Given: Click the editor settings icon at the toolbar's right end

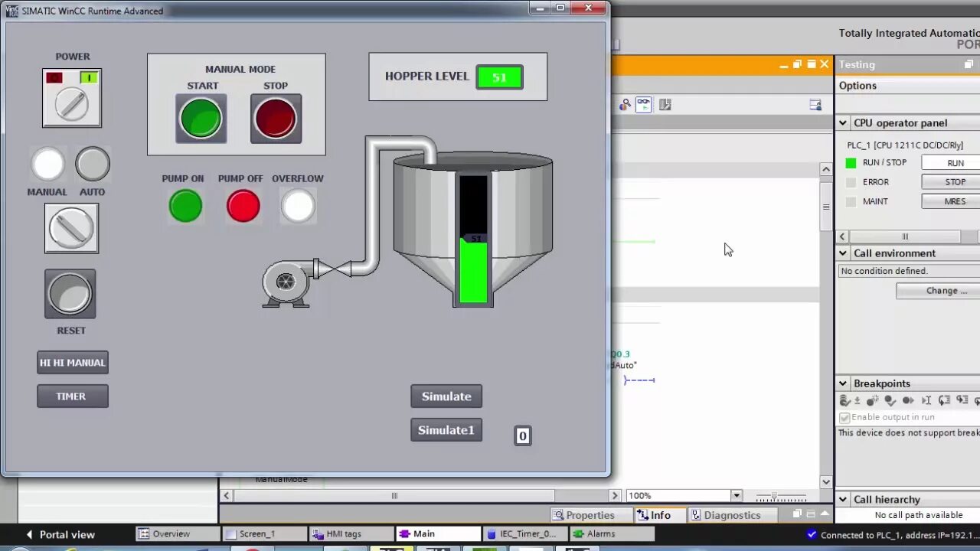Looking at the screenshot, I should tap(815, 105).
